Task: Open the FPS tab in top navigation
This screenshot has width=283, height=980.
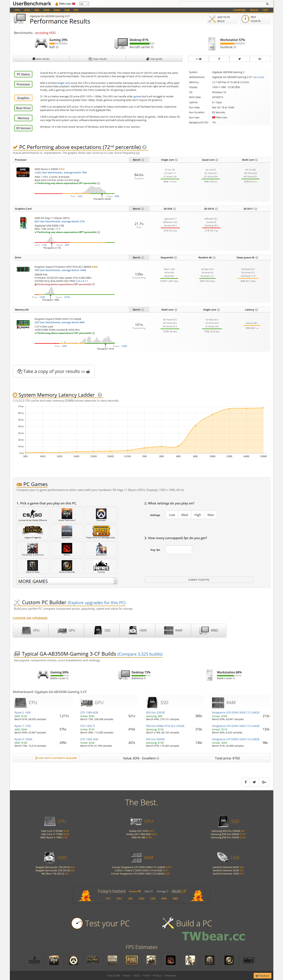Action: coord(76,10)
